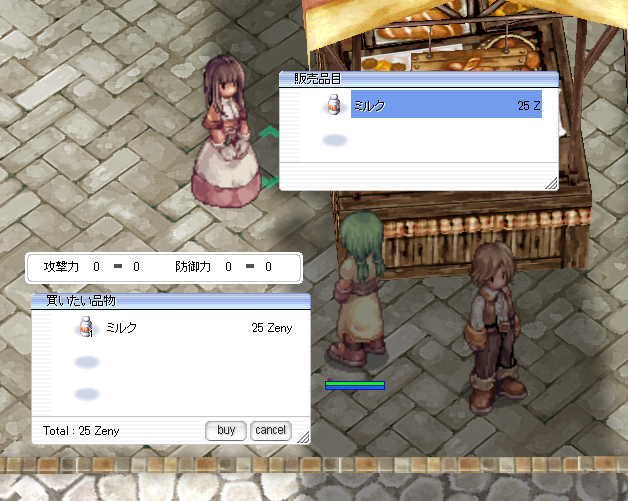628x501 pixels.
Task: Confirm purchase with the buy button
Action: pyautogui.click(x=226, y=431)
